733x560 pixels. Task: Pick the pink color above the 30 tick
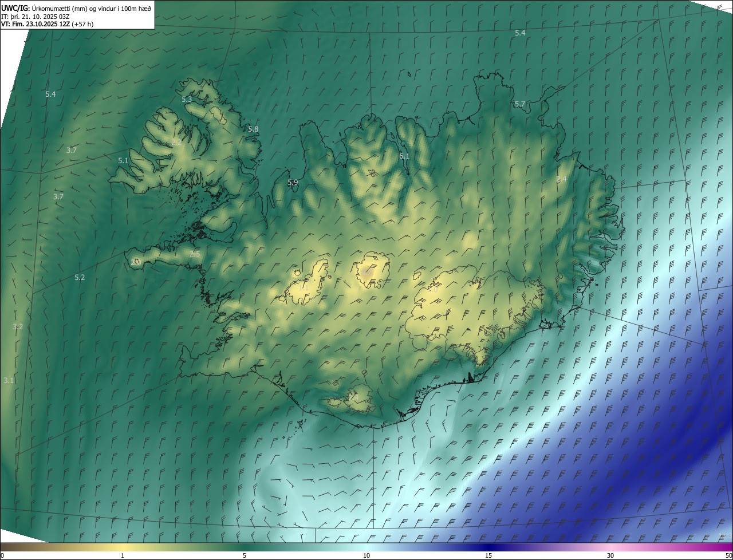(x=610, y=547)
